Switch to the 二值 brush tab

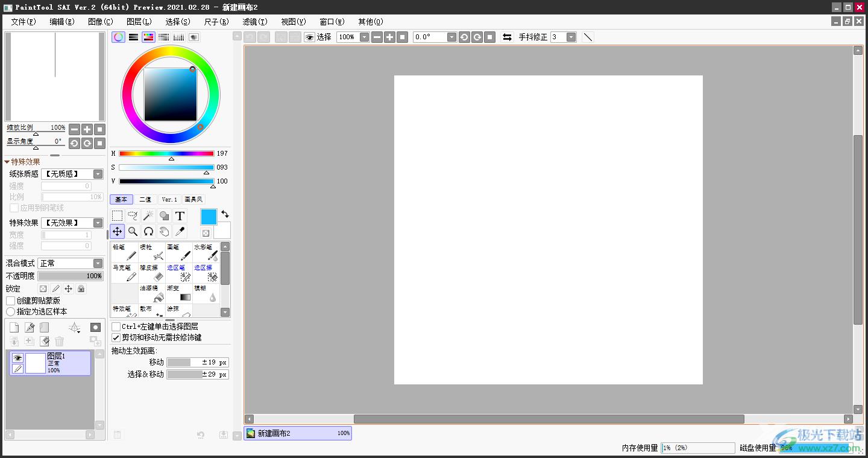click(x=145, y=199)
